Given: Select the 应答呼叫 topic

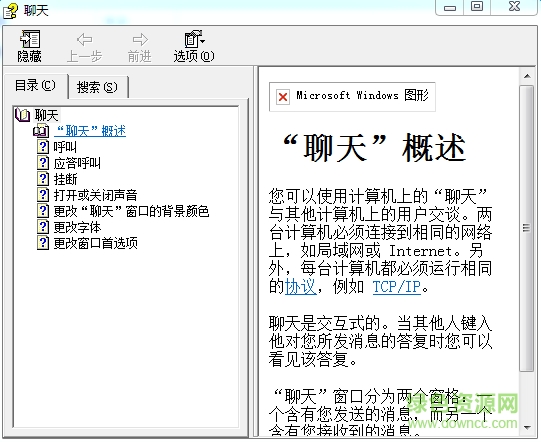Looking at the screenshot, I should [77, 163].
